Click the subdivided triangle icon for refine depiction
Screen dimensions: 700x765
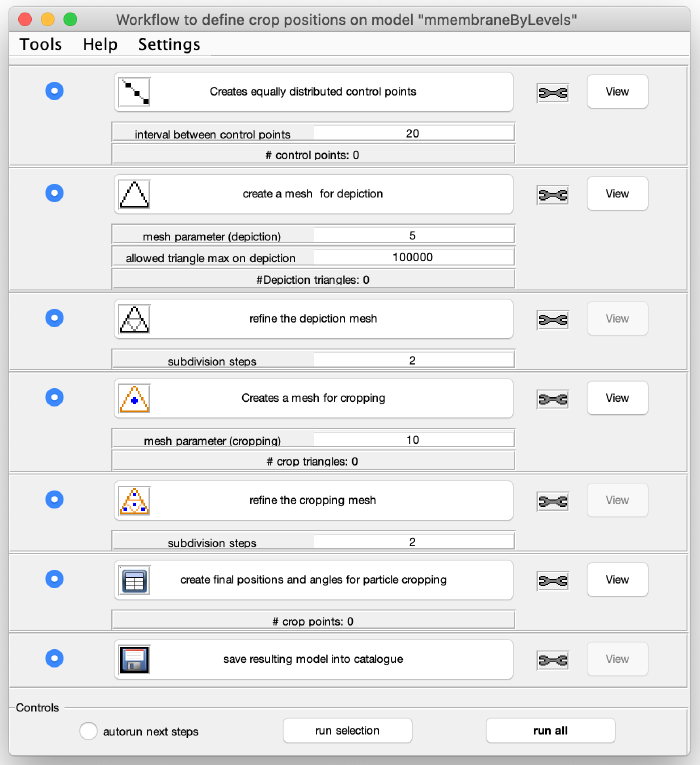[x=134, y=319]
